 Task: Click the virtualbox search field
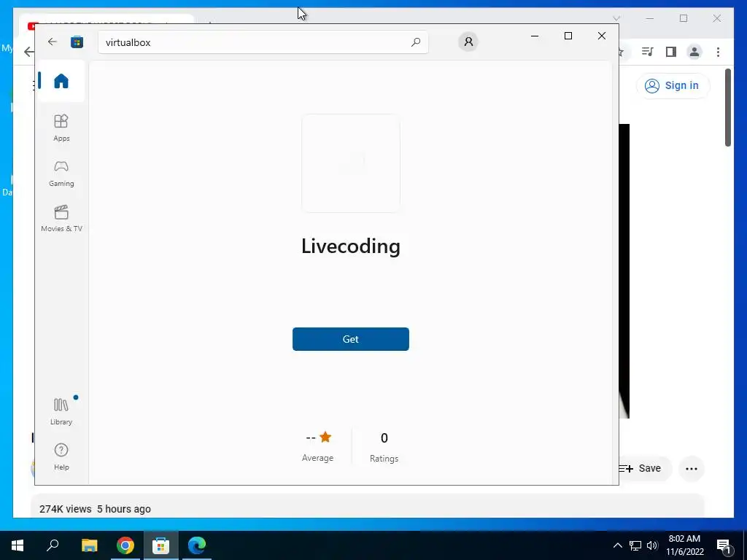pos(263,42)
